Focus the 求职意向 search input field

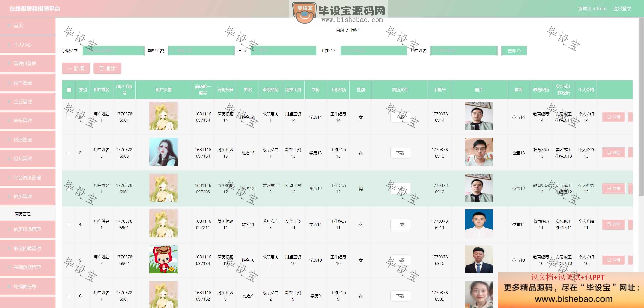(x=113, y=51)
